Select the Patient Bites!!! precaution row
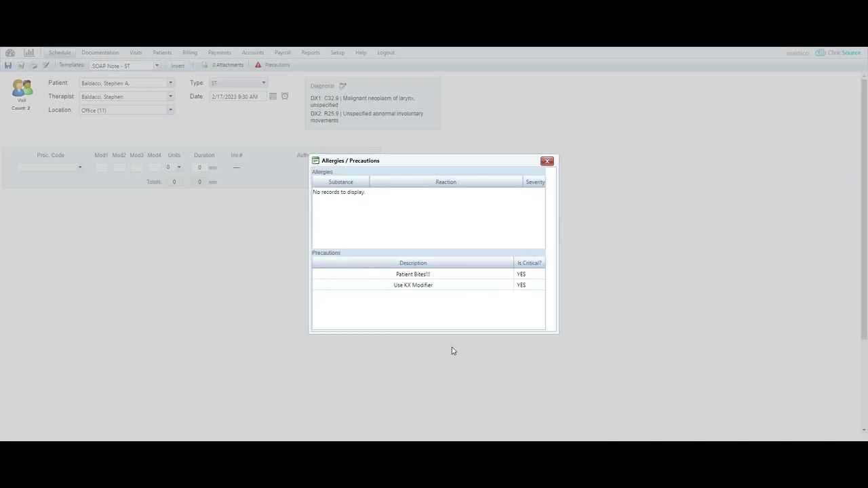The height and width of the screenshot is (488, 868). (429, 274)
